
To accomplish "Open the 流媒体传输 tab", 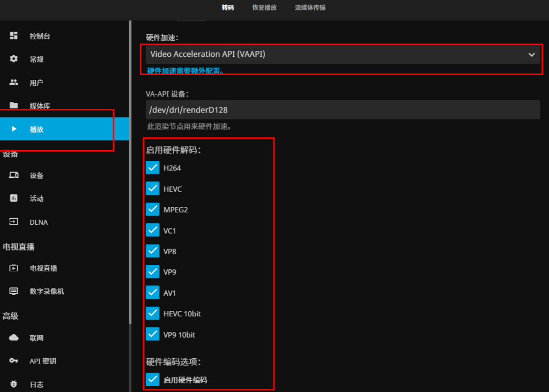I will [310, 8].
